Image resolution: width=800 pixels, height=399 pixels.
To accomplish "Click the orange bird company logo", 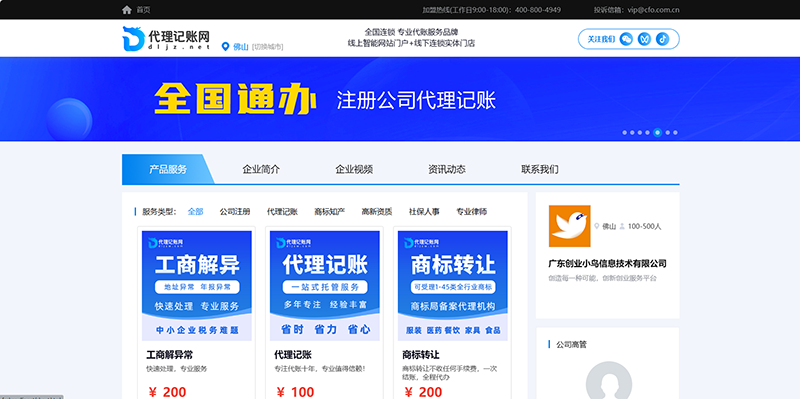I will [x=569, y=226].
